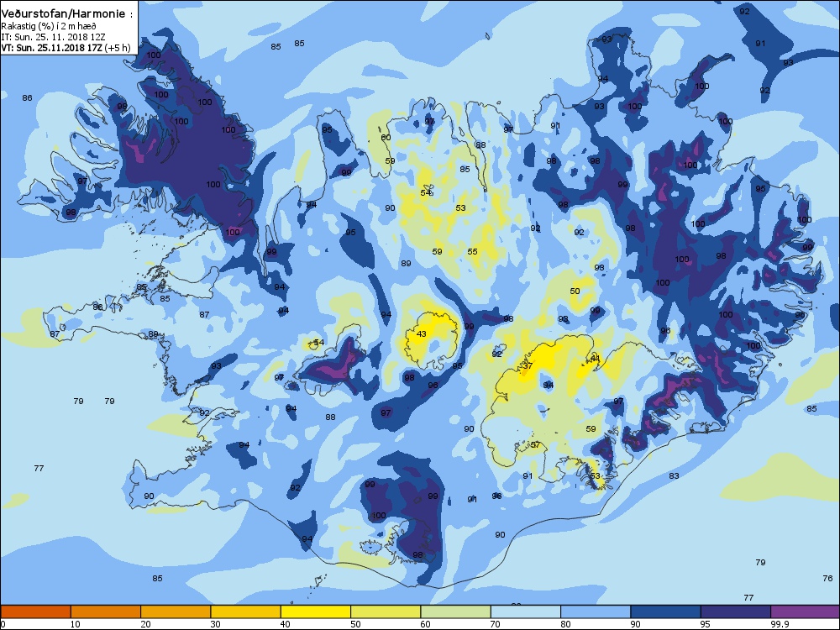
Task: Click the 'VT: Sun. 25.11.2018 17Z (+5 h)' line
Action: click(x=66, y=48)
